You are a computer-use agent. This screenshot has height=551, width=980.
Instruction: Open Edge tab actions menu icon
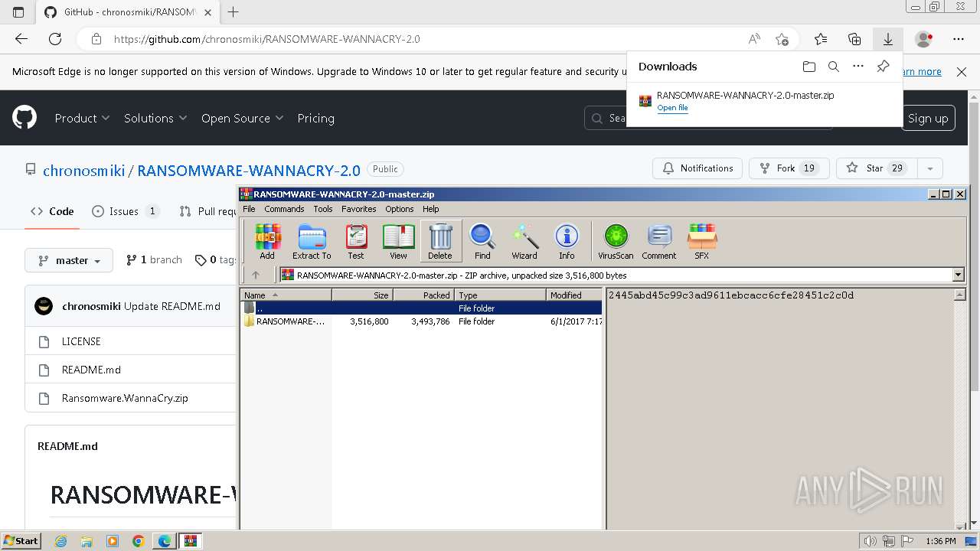(18, 12)
